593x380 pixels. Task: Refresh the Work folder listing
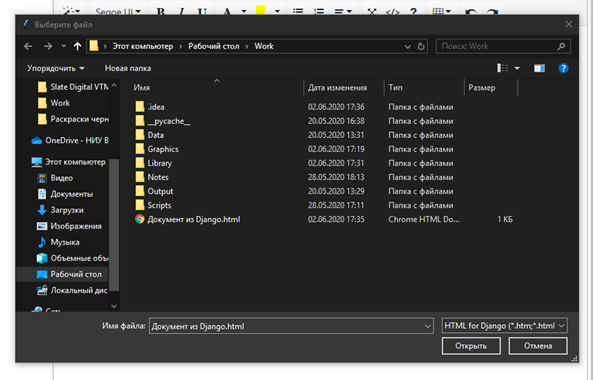(x=421, y=47)
